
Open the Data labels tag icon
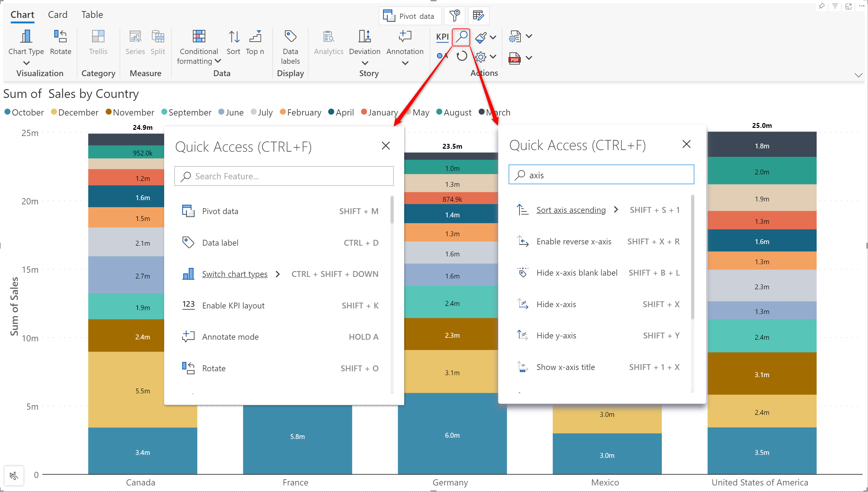click(x=290, y=36)
